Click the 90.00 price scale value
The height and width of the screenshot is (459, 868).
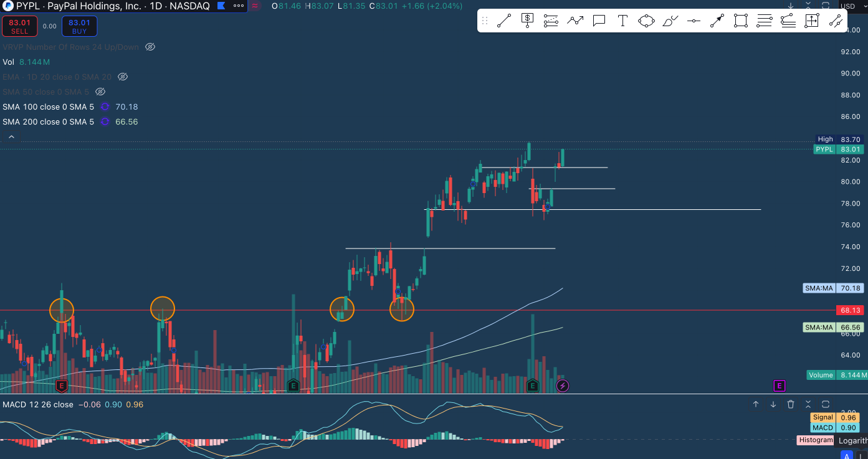850,73
